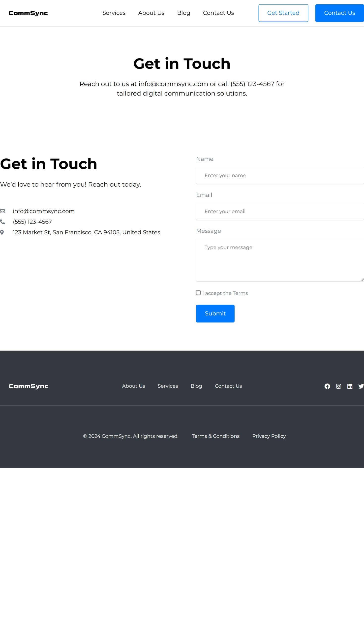Open Services in the top navigation

114,13
